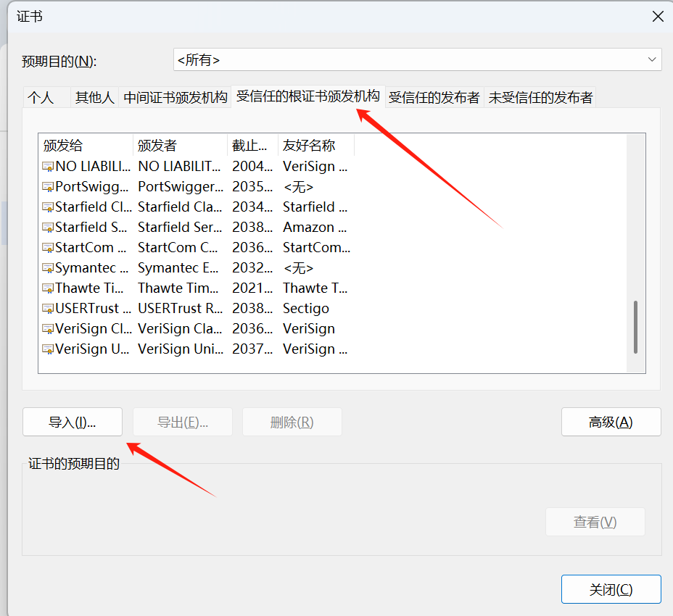
Task: Click the 导入(I)... button
Action: 73,422
